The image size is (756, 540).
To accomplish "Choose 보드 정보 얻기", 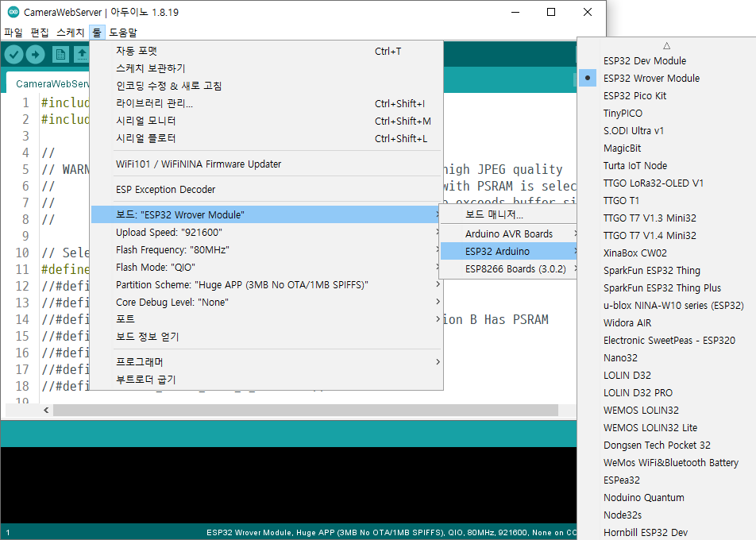I will tap(267, 337).
